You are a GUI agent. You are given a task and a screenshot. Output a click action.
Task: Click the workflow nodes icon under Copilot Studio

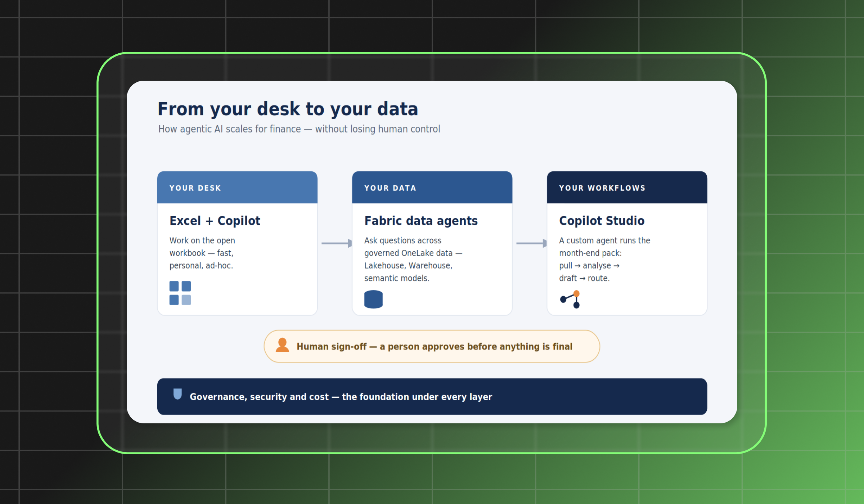pos(570,299)
